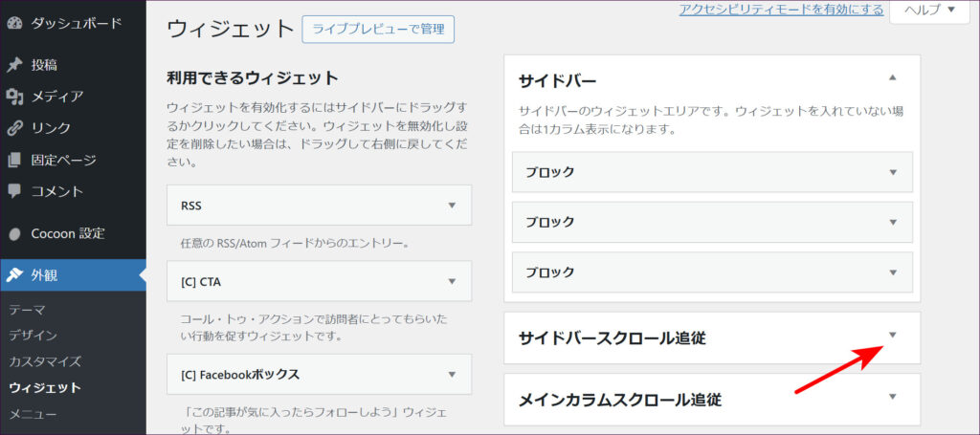Click the paintbrush icon beside 外観

14,275
